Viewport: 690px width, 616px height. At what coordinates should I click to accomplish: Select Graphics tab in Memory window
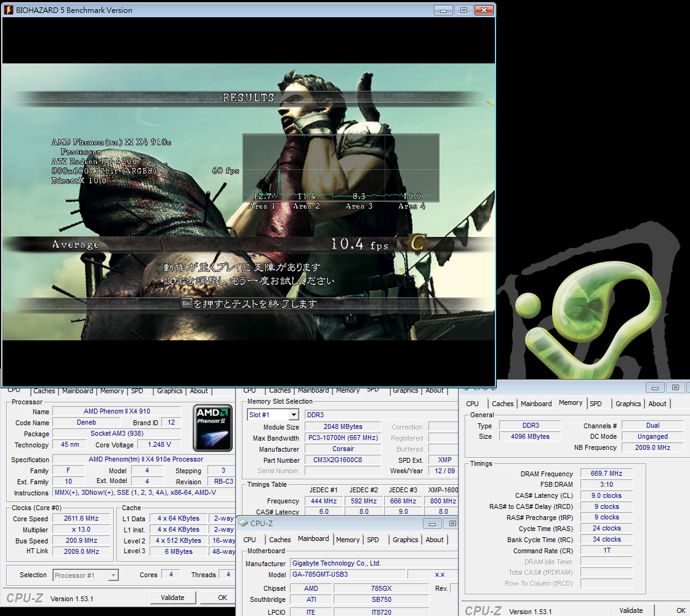pos(628,404)
